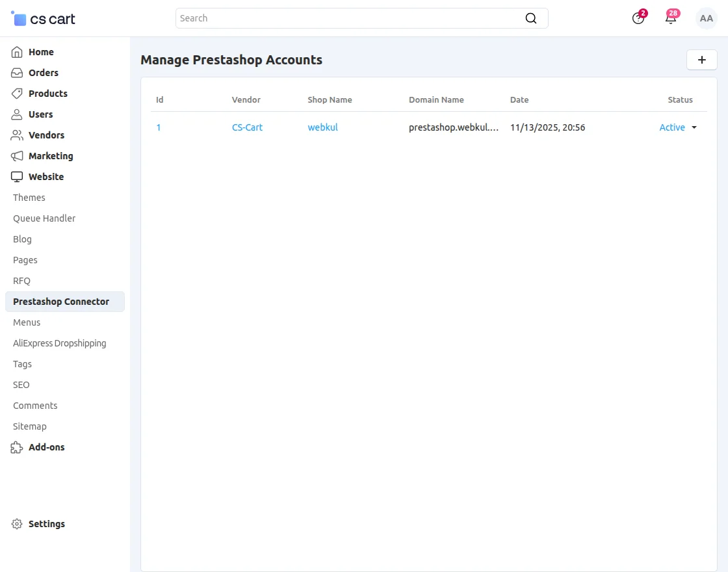Viewport: 728px width, 572px height.
Task: Open the AliExpress Dropshipping menu item
Action: click(59, 343)
